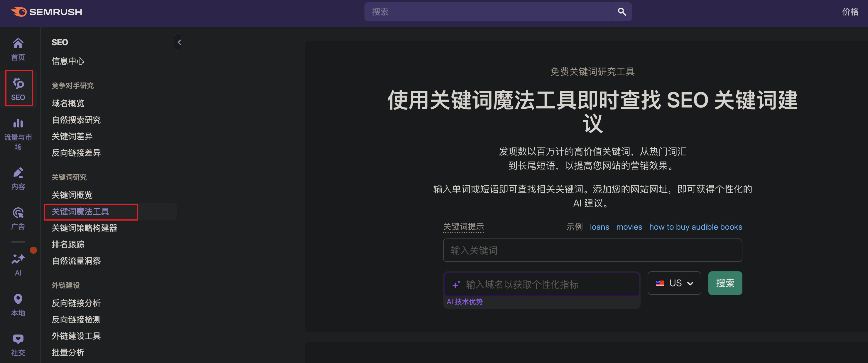Click the 输入关键词 keyword field
This screenshot has height=363, width=868.
pyautogui.click(x=592, y=250)
